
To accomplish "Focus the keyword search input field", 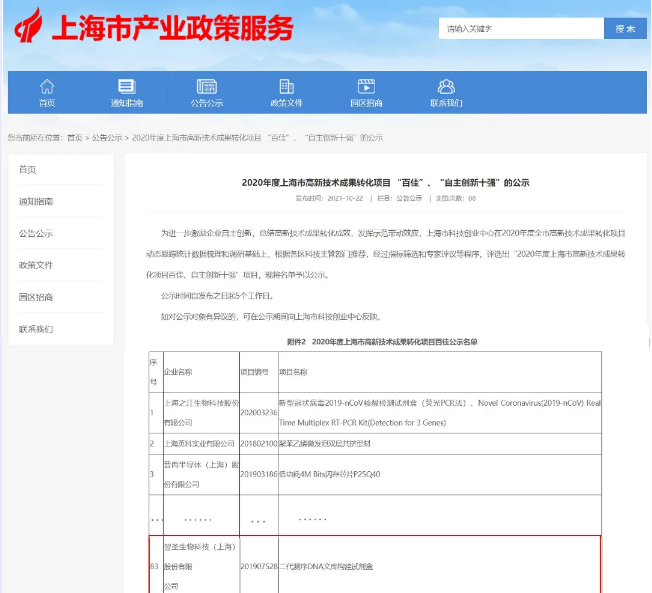I will pyautogui.click(x=521, y=29).
